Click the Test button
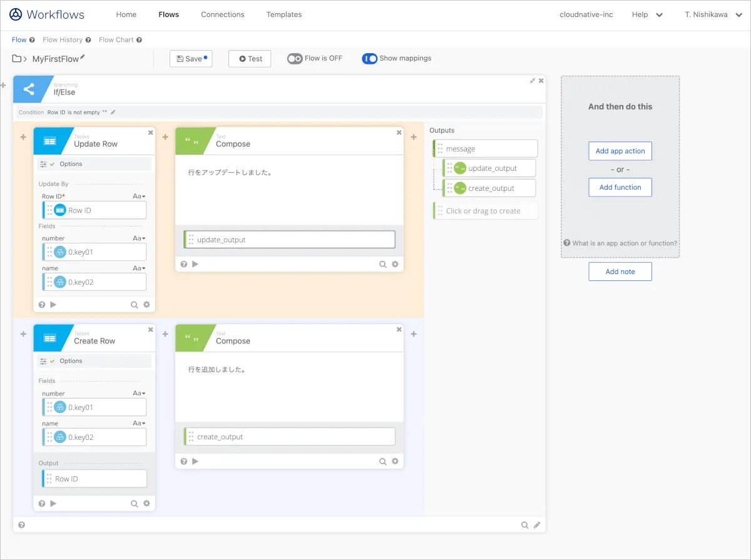The image size is (751, 560). [250, 59]
